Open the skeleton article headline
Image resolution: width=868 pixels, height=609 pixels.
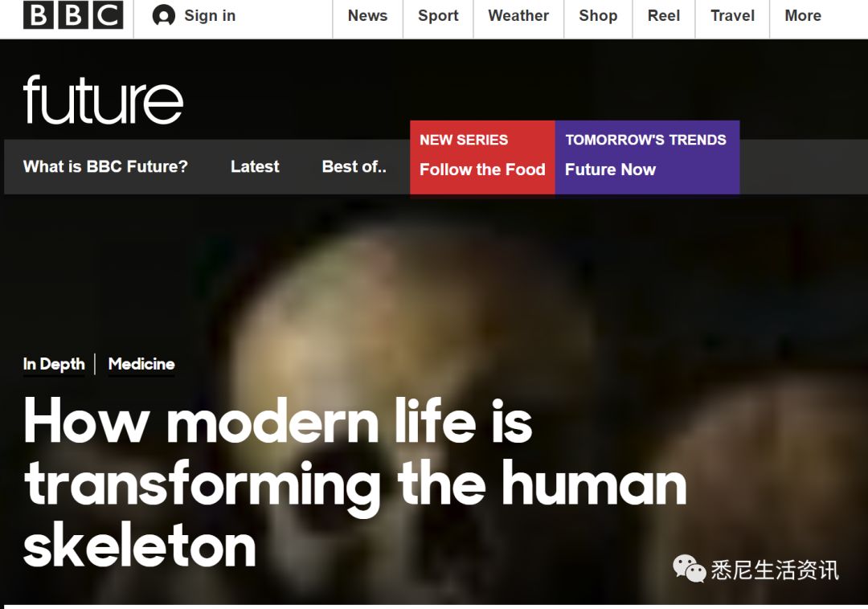pos(354,482)
